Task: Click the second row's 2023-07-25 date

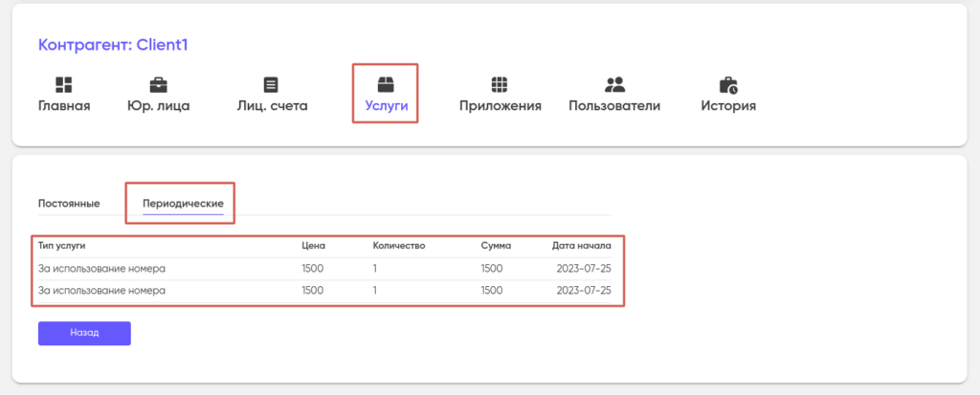Action: (x=584, y=291)
